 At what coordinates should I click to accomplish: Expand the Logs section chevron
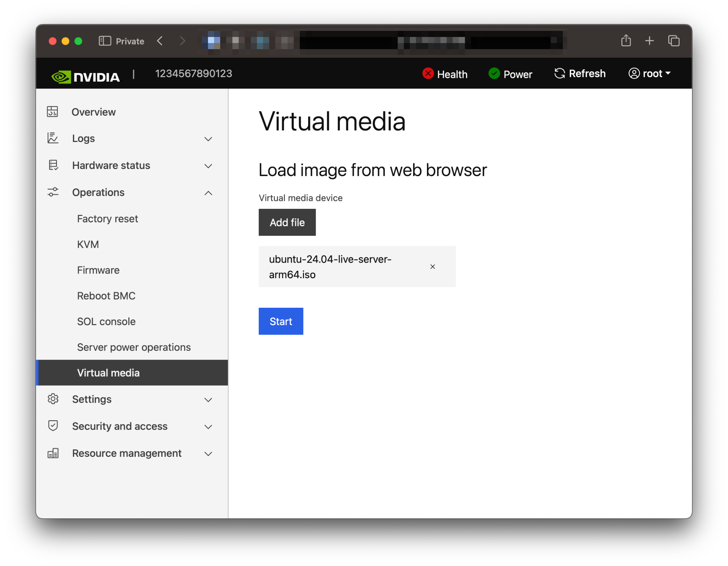click(208, 139)
